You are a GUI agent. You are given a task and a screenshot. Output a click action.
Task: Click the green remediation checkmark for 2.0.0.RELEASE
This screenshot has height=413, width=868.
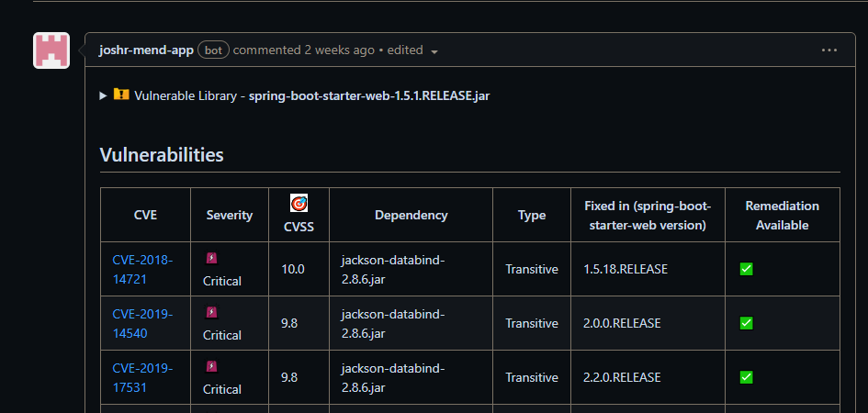click(x=746, y=323)
